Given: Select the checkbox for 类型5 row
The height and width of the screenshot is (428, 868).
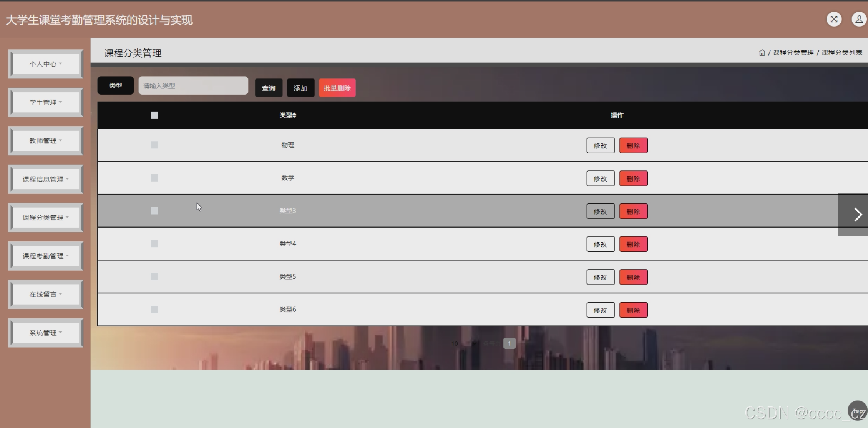Looking at the screenshot, I should point(154,276).
